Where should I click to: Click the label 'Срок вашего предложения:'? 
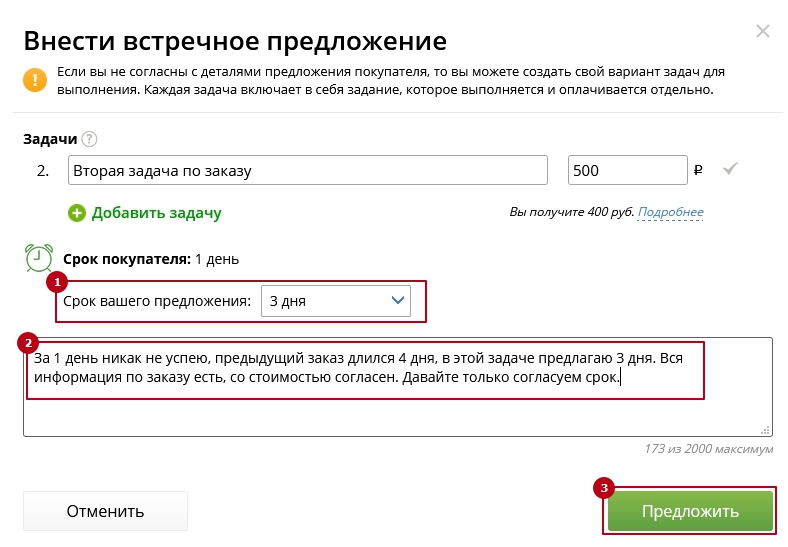click(x=157, y=301)
